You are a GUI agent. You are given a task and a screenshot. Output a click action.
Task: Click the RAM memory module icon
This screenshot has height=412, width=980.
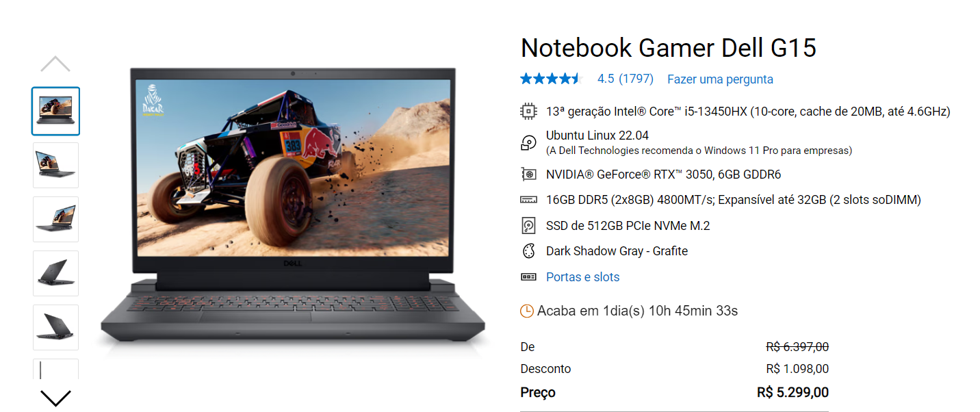click(528, 200)
